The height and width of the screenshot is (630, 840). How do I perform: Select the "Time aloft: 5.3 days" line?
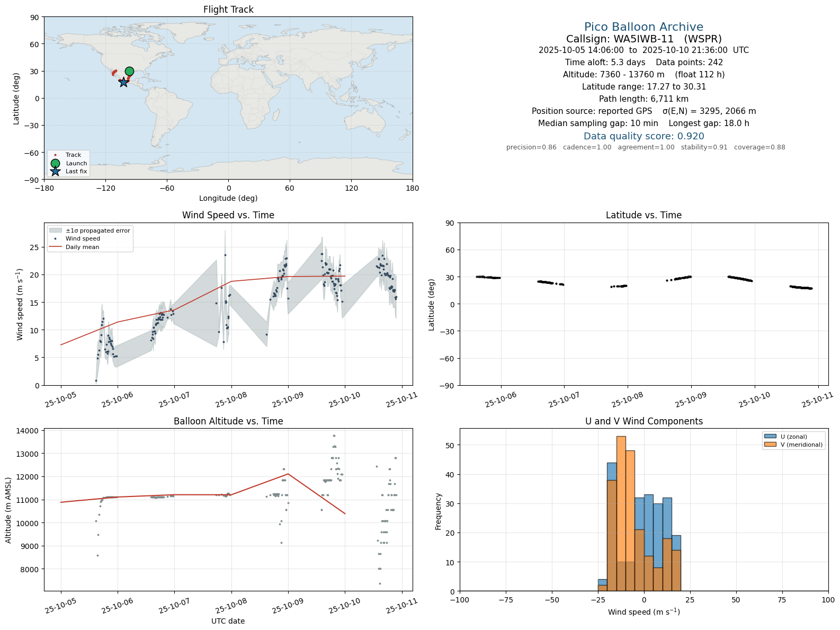coord(644,63)
